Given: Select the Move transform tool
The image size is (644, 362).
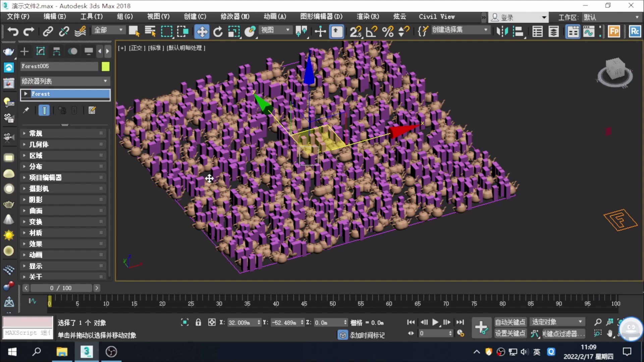Looking at the screenshot, I should pos(202,32).
